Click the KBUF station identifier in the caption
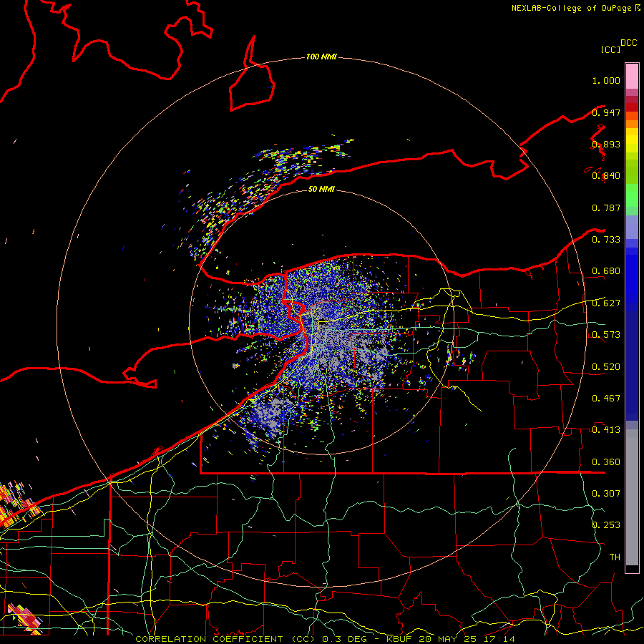This screenshot has height=644, width=644. (x=399, y=639)
